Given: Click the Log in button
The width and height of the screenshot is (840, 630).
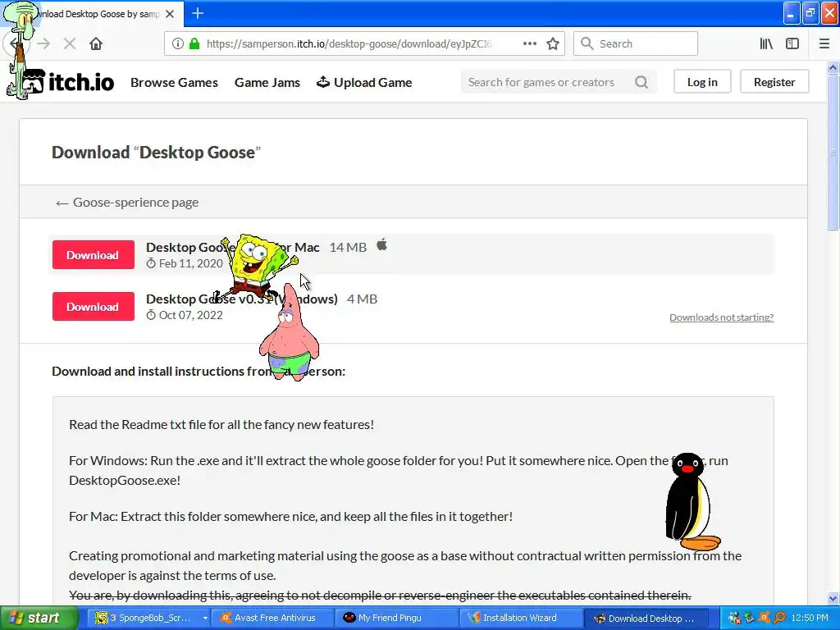Looking at the screenshot, I should 702,82.
